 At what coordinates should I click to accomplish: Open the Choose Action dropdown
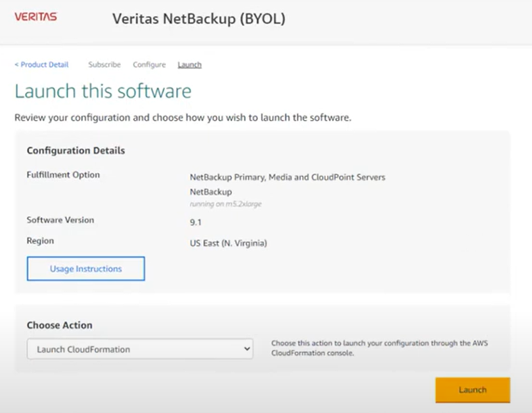(140, 349)
